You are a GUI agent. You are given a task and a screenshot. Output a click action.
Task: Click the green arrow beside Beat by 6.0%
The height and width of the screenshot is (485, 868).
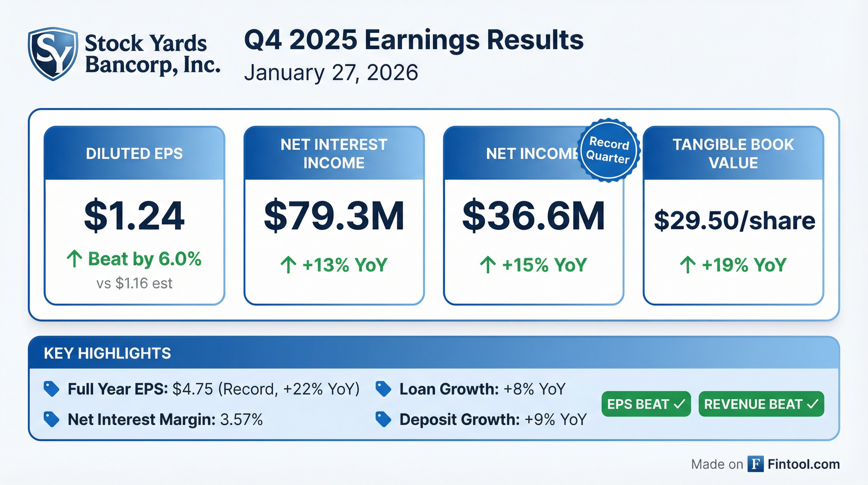click(x=74, y=259)
